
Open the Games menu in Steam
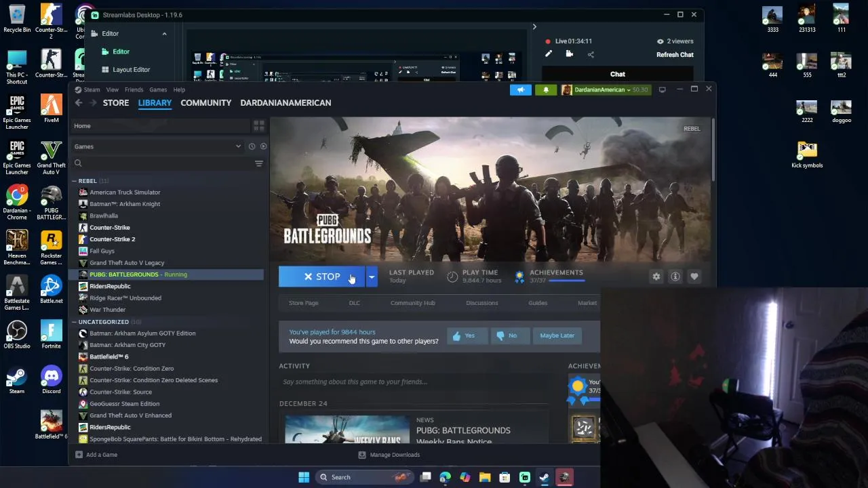pos(158,89)
